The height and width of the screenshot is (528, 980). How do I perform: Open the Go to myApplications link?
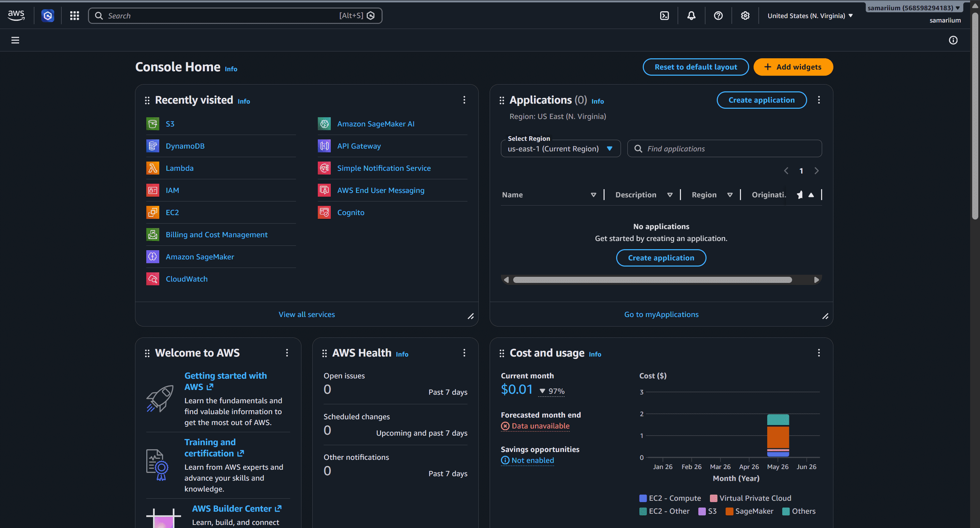(x=661, y=314)
